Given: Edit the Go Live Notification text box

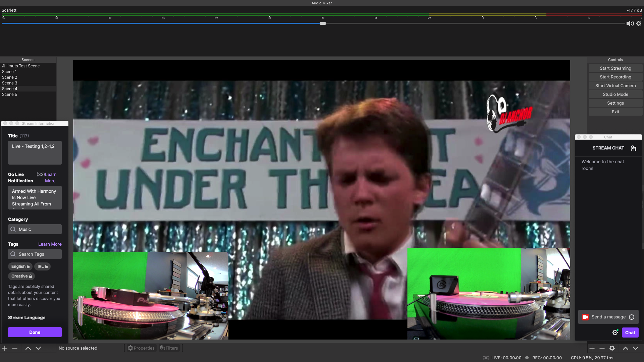Looking at the screenshot, I should tap(35, 198).
